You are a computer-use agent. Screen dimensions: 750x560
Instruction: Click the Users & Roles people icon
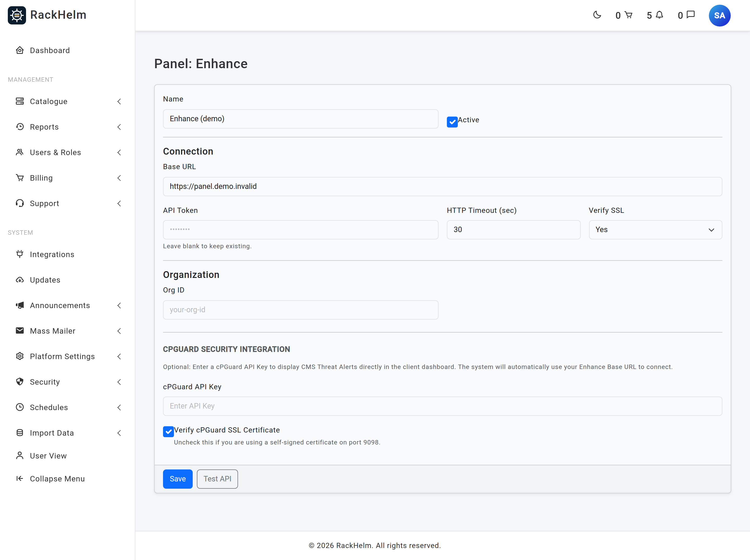pos(20,152)
